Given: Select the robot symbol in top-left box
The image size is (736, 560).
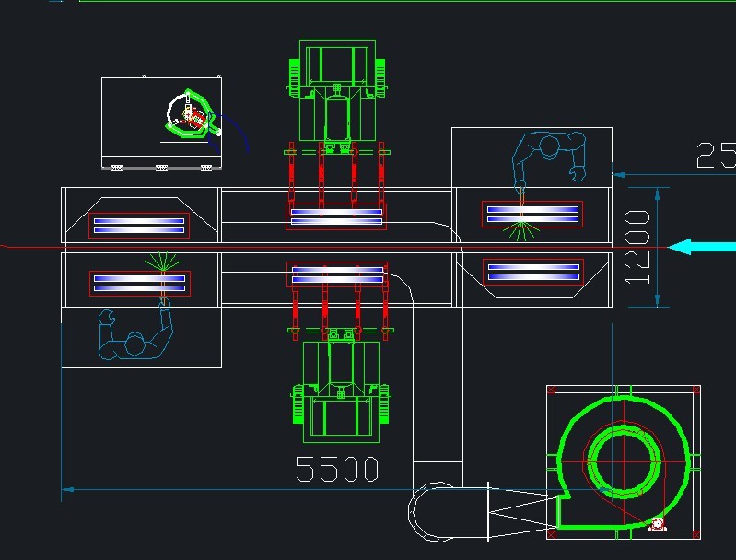Looking at the screenshot, I should coord(191,115).
